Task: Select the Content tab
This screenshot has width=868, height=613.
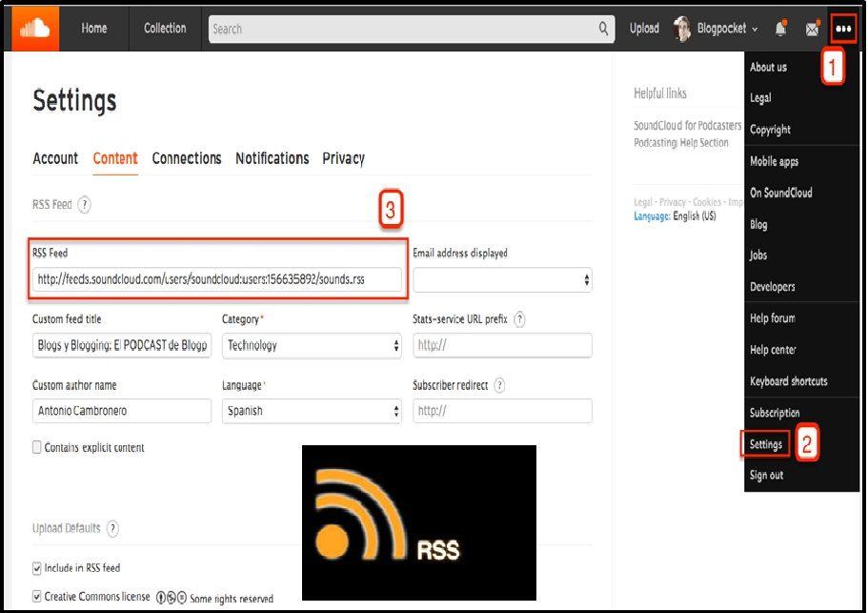Action: 115,158
